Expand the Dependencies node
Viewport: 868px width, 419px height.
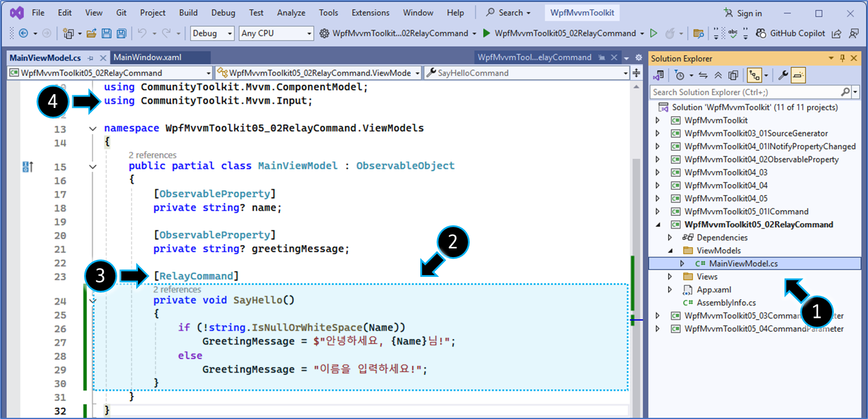[670, 237]
